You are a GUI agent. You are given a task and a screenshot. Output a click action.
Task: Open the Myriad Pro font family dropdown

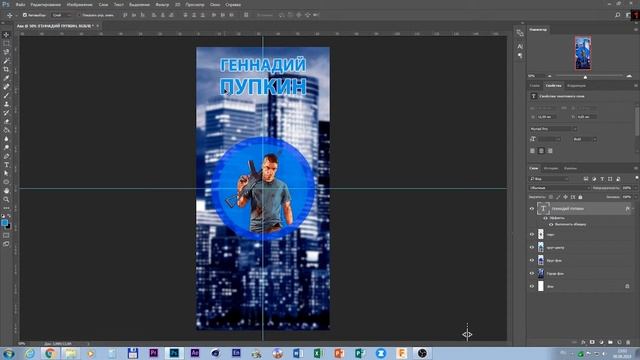[x=553, y=129]
